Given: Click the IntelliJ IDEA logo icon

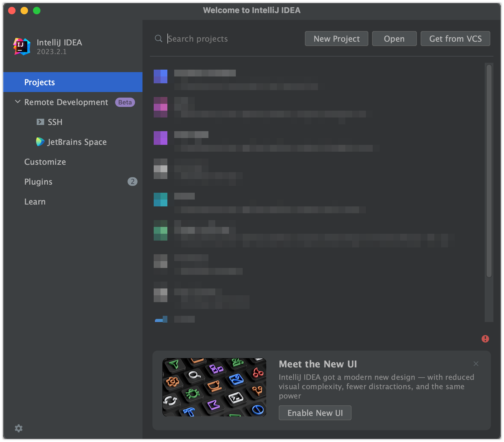Looking at the screenshot, I should point(21,47).
